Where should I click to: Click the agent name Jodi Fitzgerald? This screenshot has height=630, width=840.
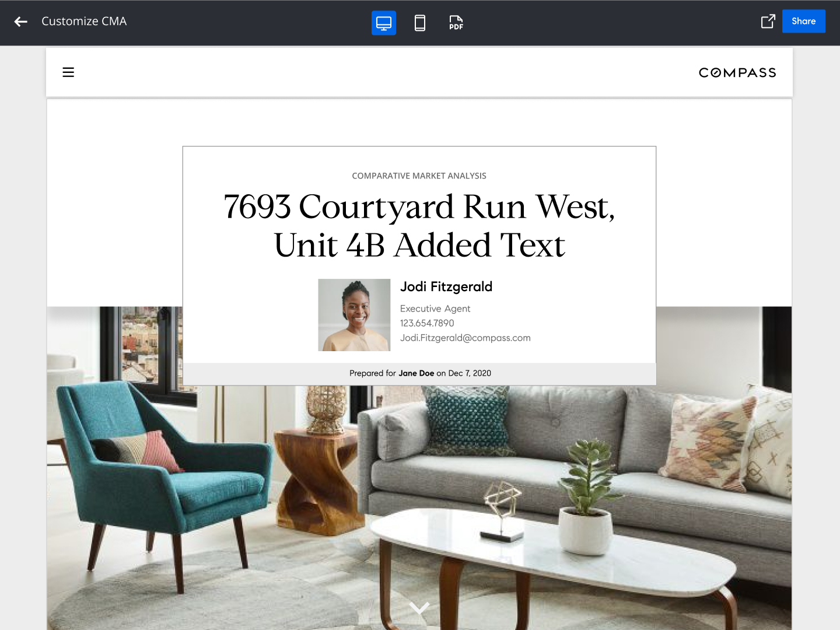point(446,286)
